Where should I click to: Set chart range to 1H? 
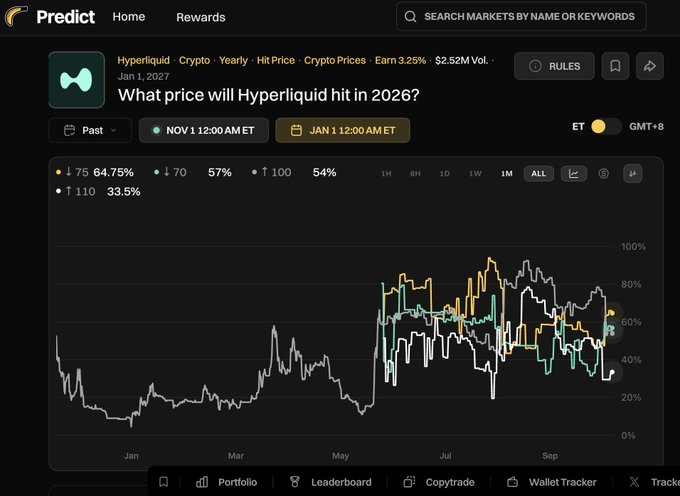[x=386, y=173]
